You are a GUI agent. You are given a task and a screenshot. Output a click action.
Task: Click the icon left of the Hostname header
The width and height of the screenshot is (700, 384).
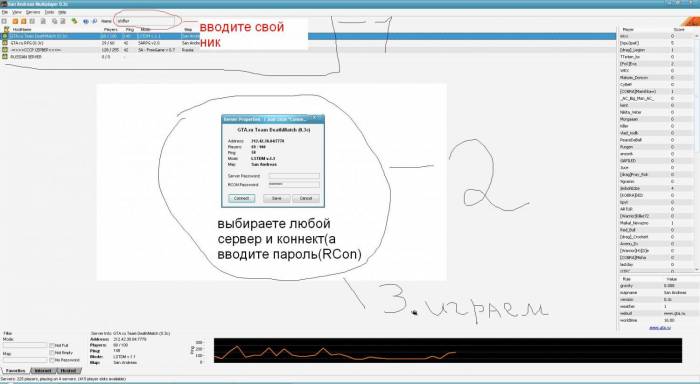pos(6,29)
